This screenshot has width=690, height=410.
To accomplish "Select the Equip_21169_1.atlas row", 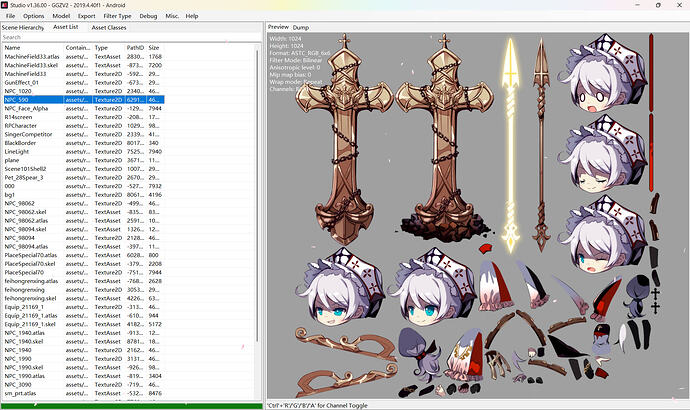I will (x=84, y=315).
